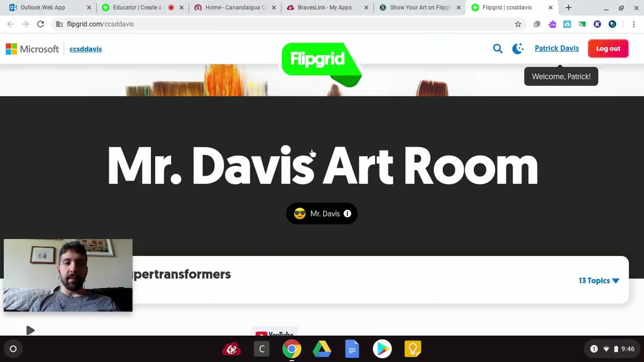Screen dimensions: 644x362
Task: Click the Microsoft logo
Action: coord(32,49)
